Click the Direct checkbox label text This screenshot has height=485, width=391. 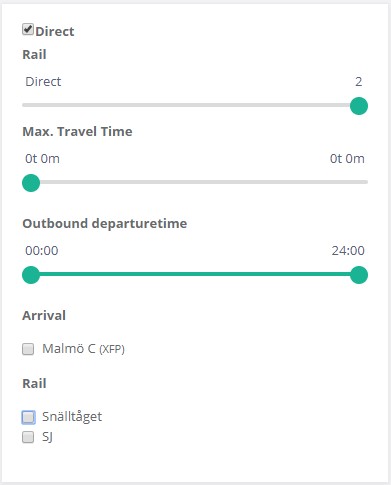coord(55,31)
